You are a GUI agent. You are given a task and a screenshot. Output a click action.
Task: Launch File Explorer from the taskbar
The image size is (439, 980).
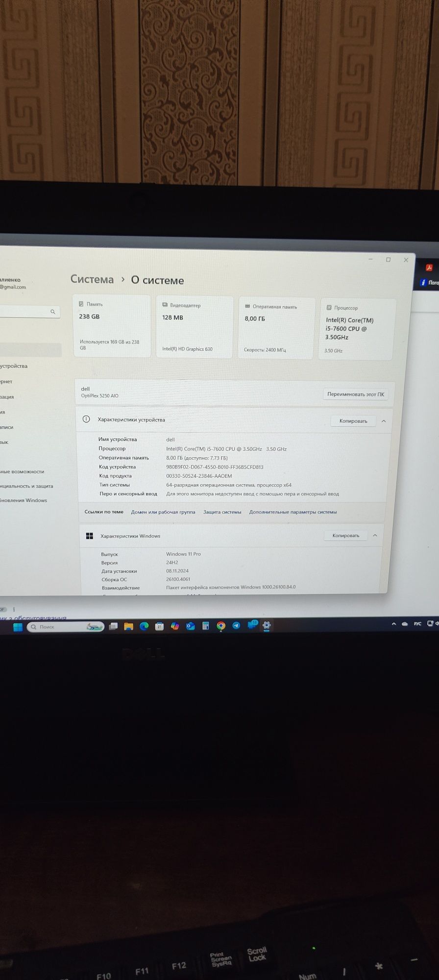tap(128, 626)
